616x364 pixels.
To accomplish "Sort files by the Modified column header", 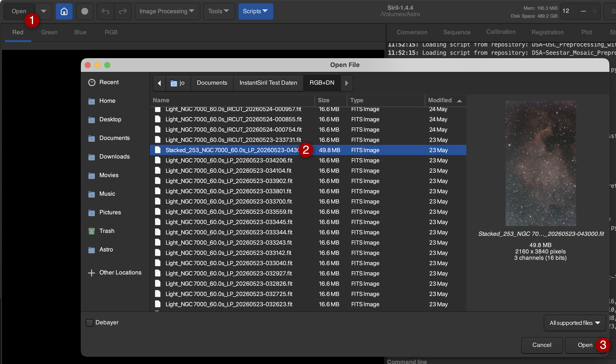I will click(445, 100).
